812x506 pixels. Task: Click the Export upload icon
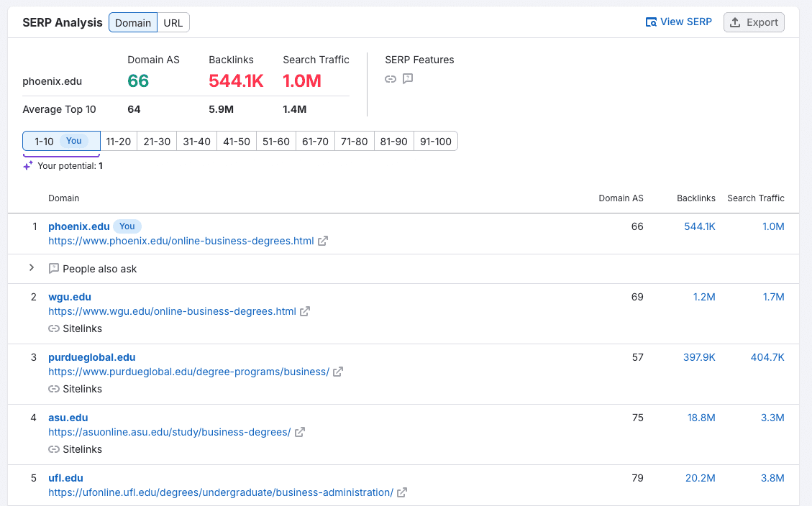[735, 22]
